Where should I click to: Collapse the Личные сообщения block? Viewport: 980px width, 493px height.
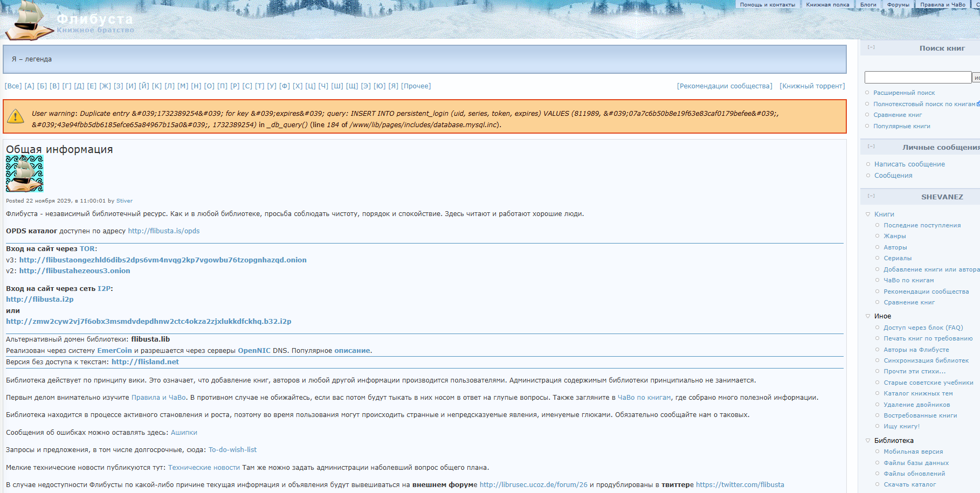tap(871, 147)
